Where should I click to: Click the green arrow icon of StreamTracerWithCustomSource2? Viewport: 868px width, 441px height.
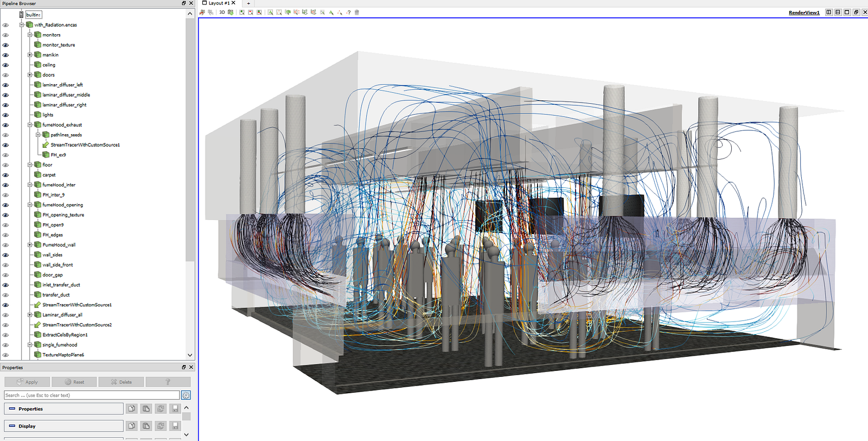click(x=37, y=325)
